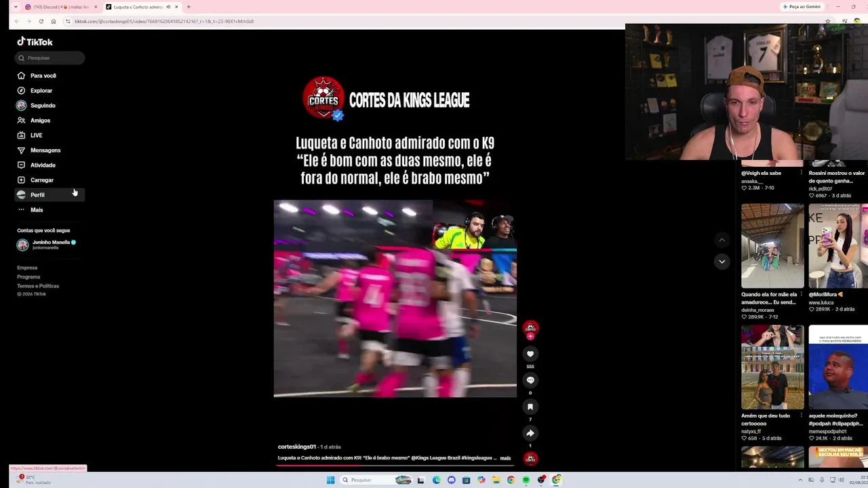
Task: Like the video with the heart icon
Action: click(530, 354)
